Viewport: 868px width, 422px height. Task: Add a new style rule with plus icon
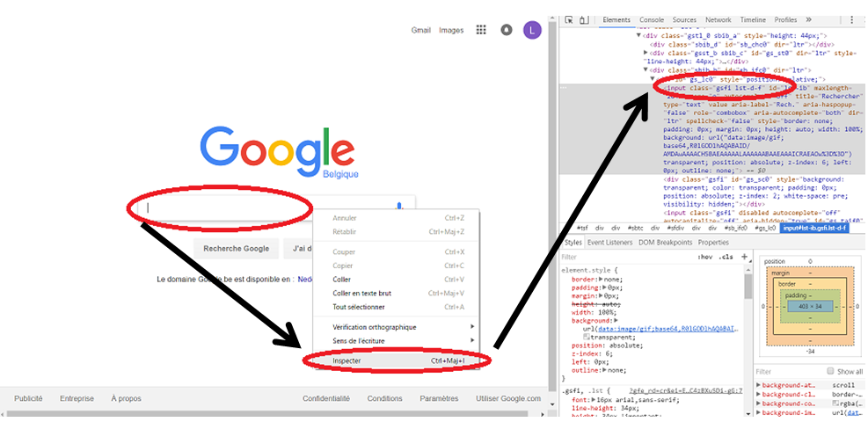coord(744,257)
